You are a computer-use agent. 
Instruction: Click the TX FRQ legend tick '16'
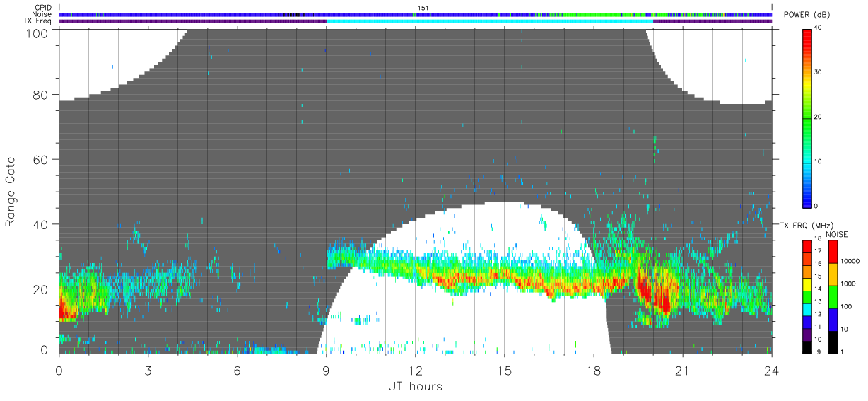pyautogui.click(x=819, y=263)
